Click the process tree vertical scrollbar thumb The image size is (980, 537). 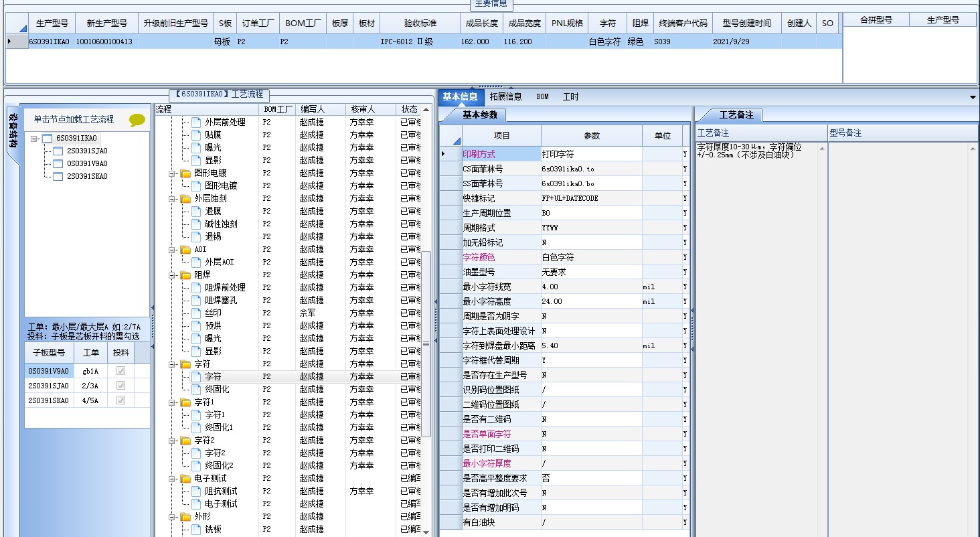(x=426, y=343)
